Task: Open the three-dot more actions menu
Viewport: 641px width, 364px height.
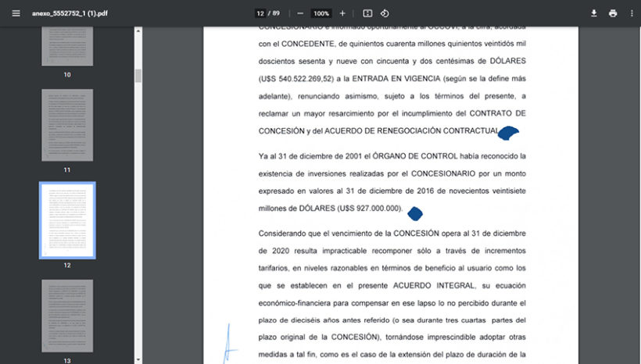Action: point(632,13)
